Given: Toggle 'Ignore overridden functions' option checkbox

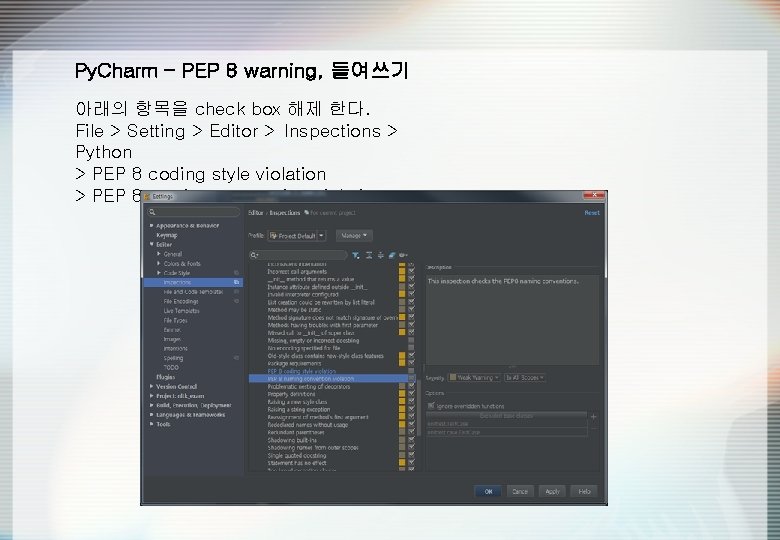Looking at the screenshot, I should (431, 406).
